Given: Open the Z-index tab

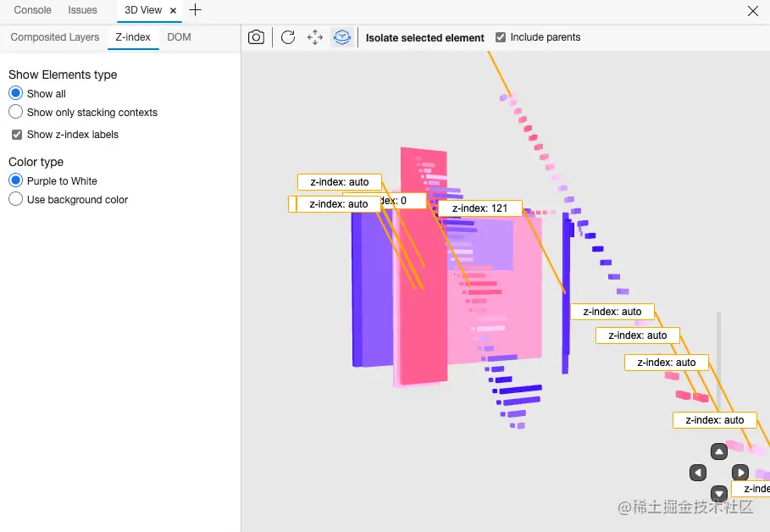Looking at the screenshot, I should click(133, 37).
